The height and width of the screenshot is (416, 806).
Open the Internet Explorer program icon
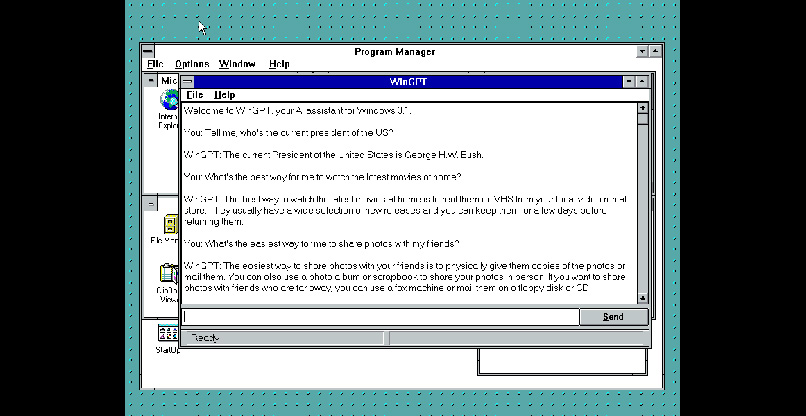167,101
